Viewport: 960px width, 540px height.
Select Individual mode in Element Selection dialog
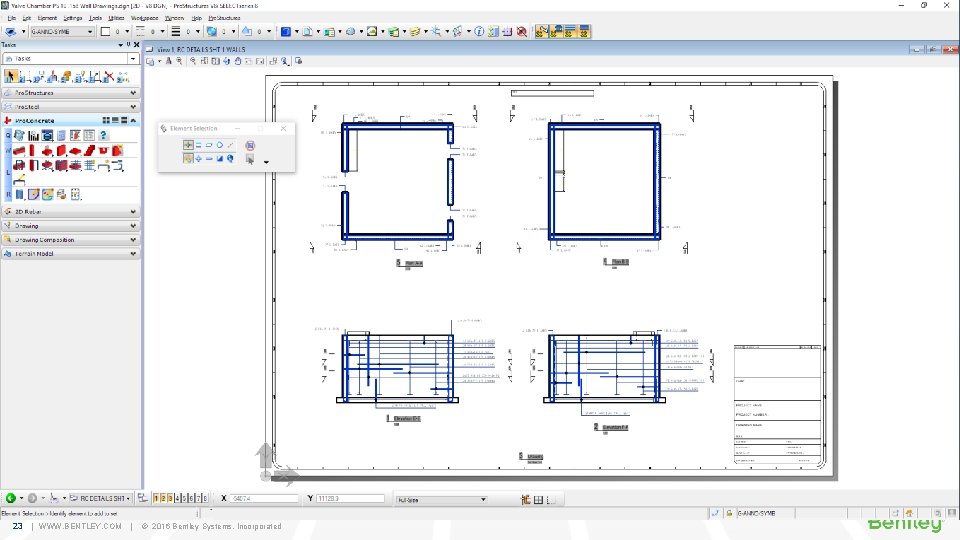point(188,145)
